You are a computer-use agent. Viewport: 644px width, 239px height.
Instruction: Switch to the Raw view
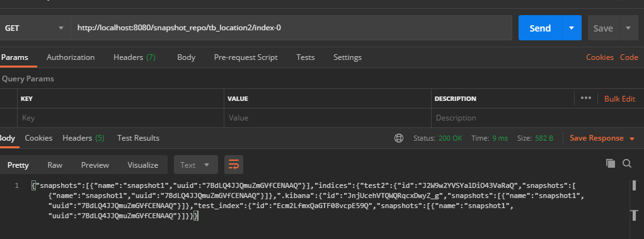pyautogui.click(x=55, y=165)
